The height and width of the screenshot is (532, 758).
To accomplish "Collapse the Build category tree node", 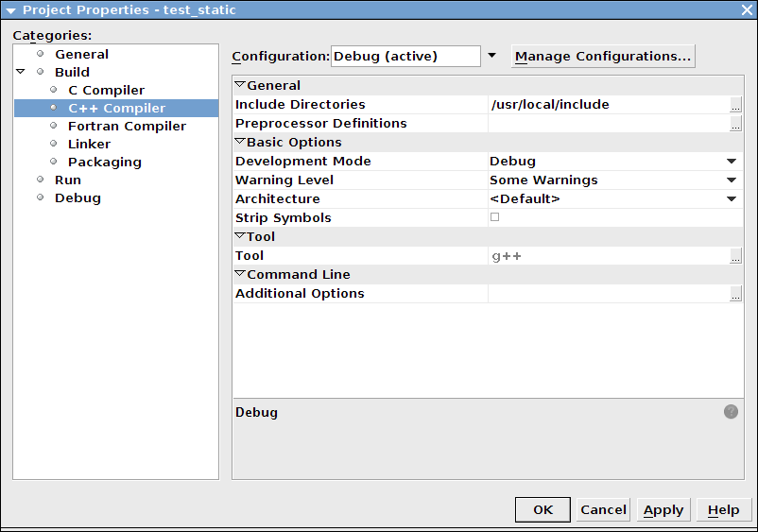I will [x=21, y=72].
